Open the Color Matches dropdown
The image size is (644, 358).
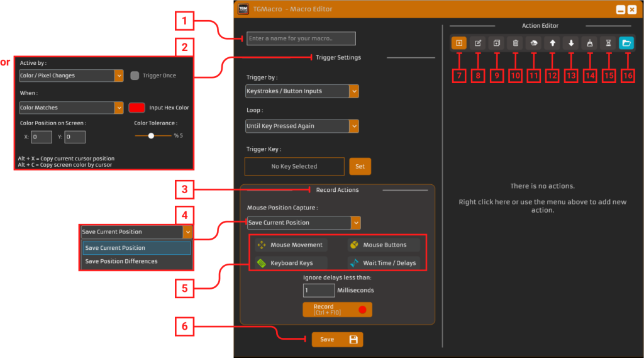pyautogui.click(x=71, y=108)
